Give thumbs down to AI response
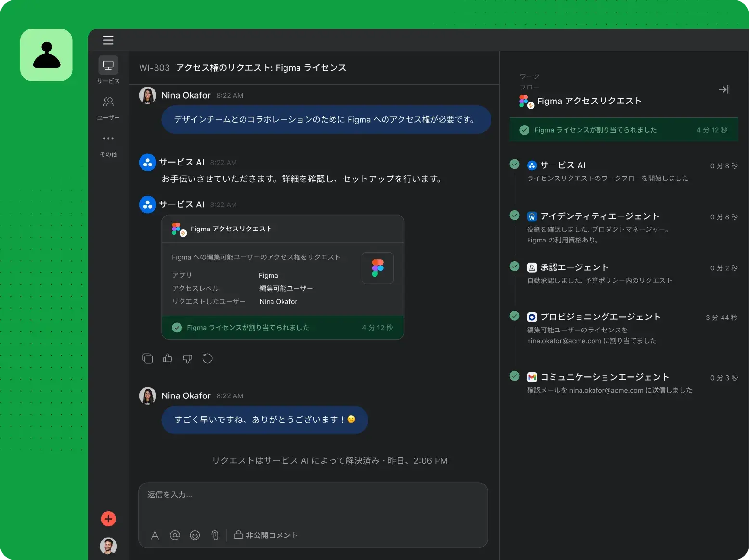The image size is (749, 560). click(x=188, y=358)
